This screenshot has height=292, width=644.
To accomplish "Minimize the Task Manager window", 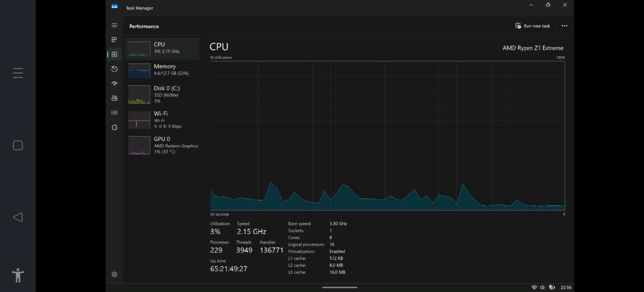I will pos(530,5).
